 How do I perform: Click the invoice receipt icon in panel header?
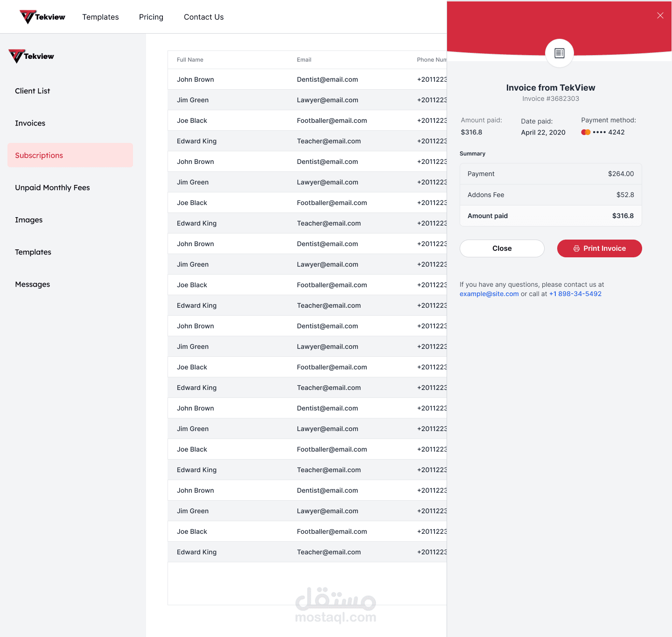tap(560, 53)
